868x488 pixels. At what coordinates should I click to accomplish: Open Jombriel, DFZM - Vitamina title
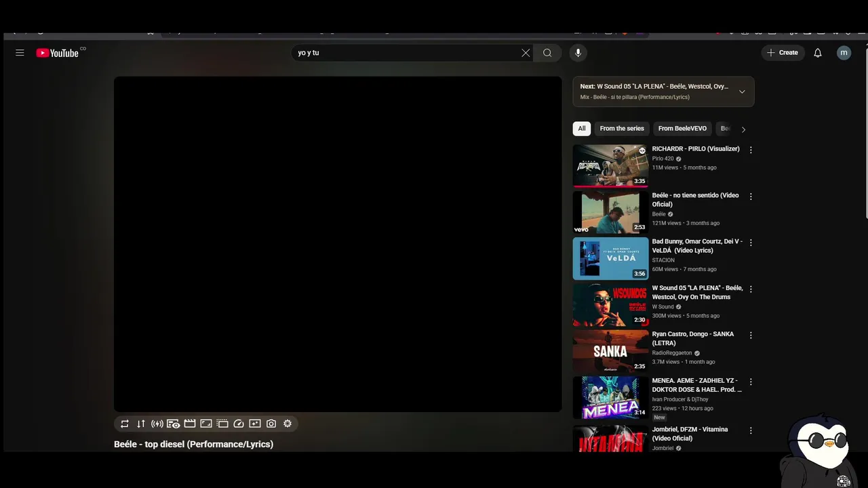point(690,434)
